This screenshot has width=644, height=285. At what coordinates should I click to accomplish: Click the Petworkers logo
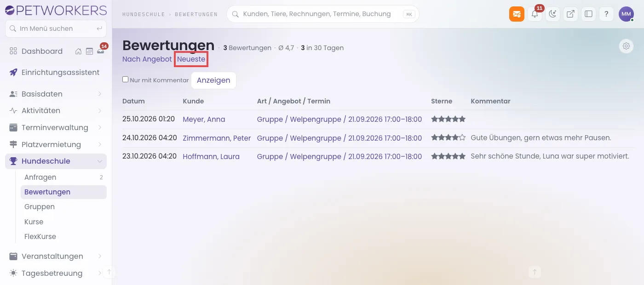[x=56, y=10]
